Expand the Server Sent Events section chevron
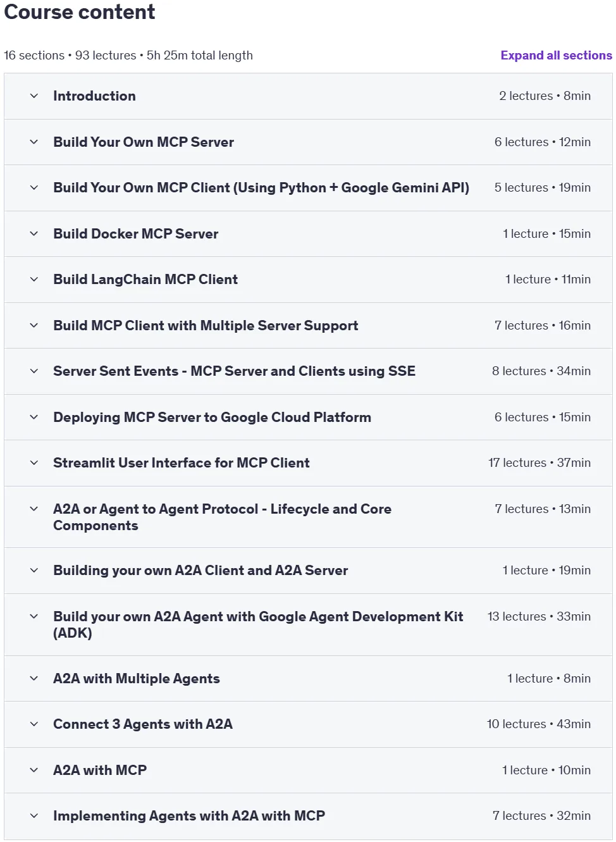 34,371
